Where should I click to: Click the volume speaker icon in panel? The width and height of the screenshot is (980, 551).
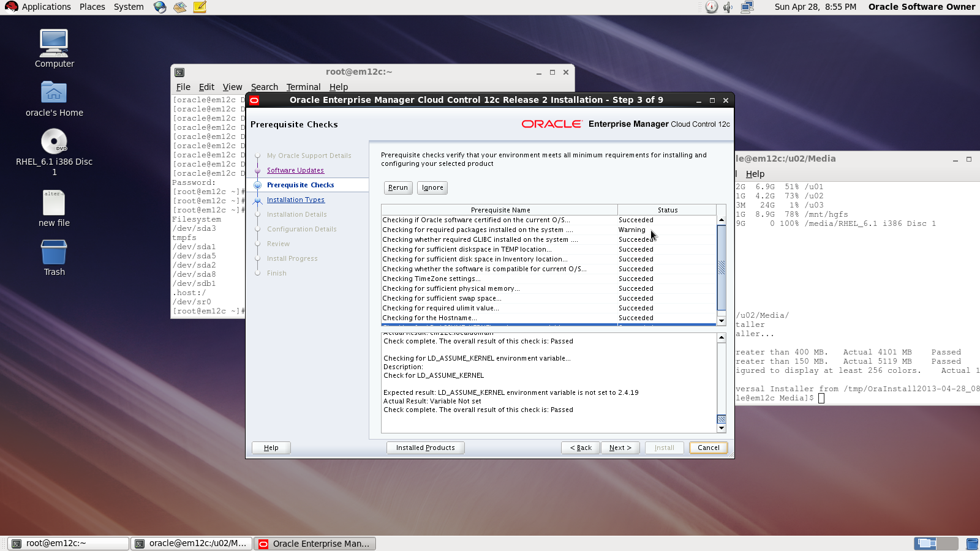coord(728,7)
